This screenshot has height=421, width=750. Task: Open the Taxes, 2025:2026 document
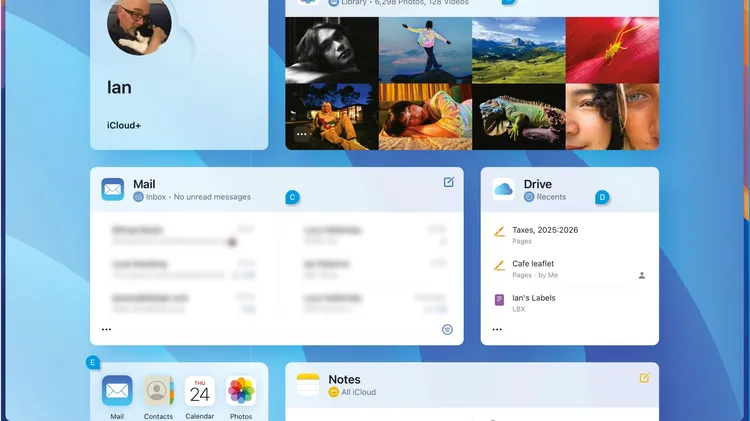(569, 235)
